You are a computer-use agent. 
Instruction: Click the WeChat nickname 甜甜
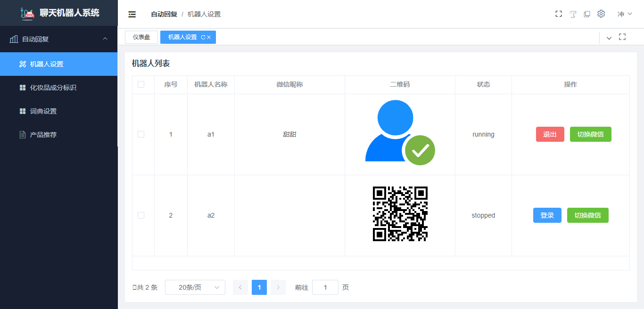tap(289, 134)
